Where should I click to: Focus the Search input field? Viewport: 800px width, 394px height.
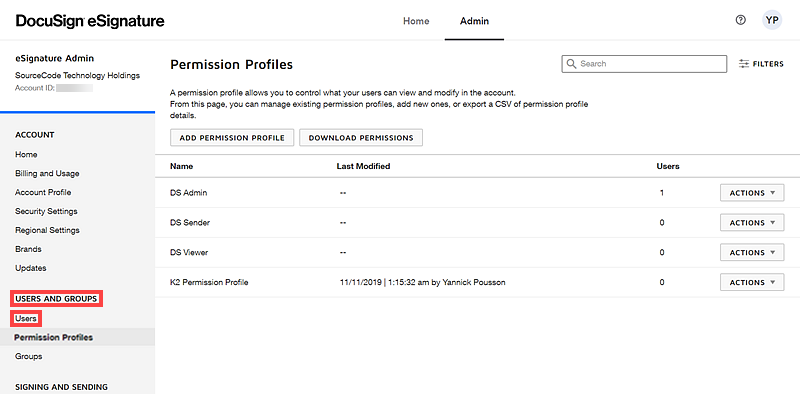point(644,64)
